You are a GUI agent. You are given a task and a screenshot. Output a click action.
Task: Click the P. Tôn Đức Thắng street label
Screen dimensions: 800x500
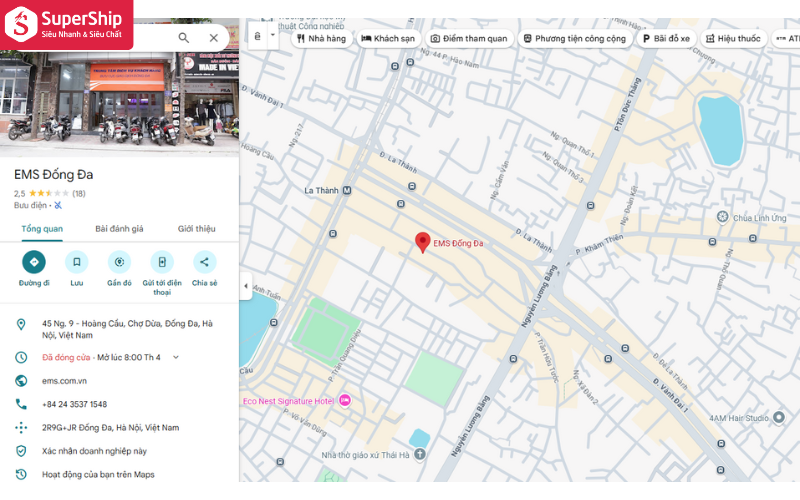(627, 104)
